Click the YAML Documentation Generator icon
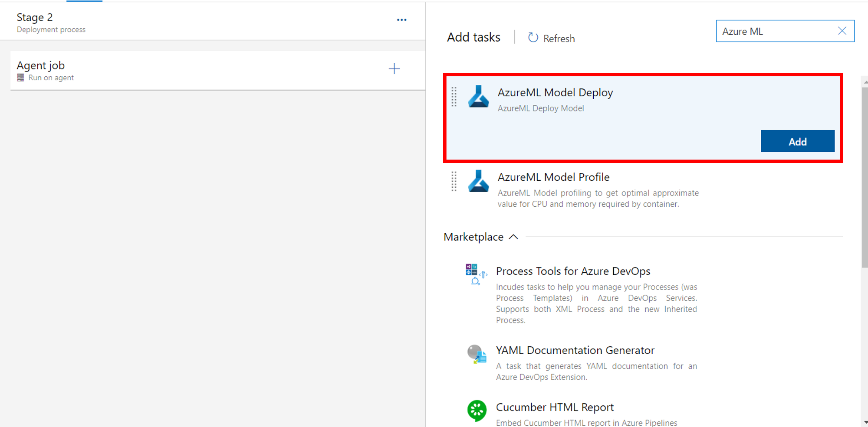868x427 pixels. point(477,354)
